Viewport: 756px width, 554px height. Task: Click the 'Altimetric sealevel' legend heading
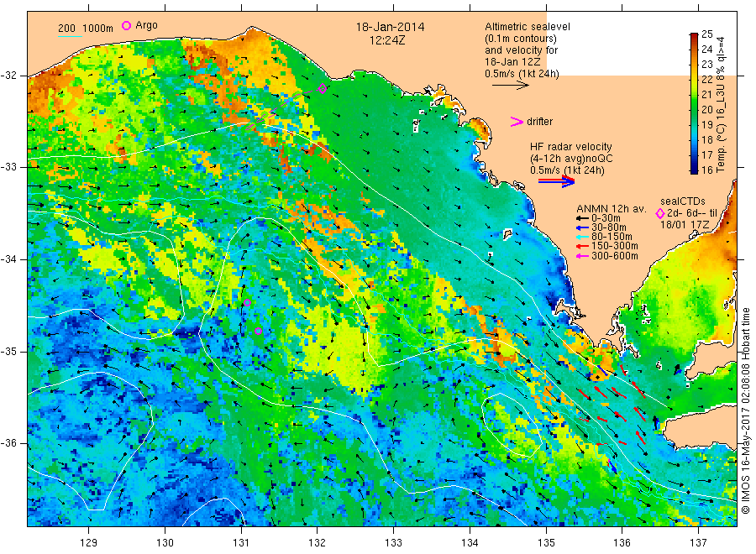528,27
